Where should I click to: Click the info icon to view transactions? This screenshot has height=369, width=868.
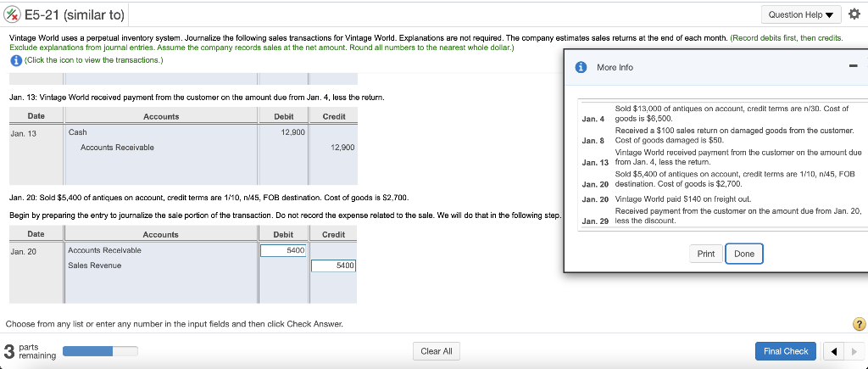point(15,60)
